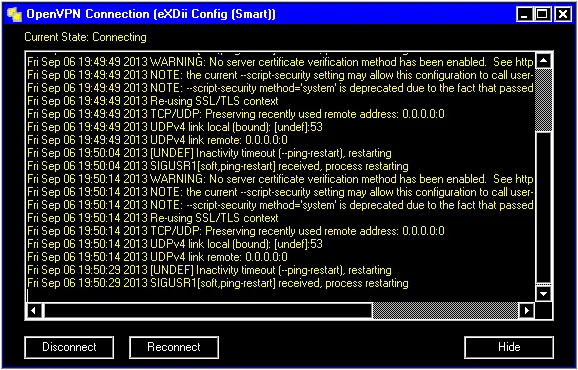Minimize the OpenVPN Connection window
The height and width of the screenshot is (370, 578).
[x=524, y=14]
